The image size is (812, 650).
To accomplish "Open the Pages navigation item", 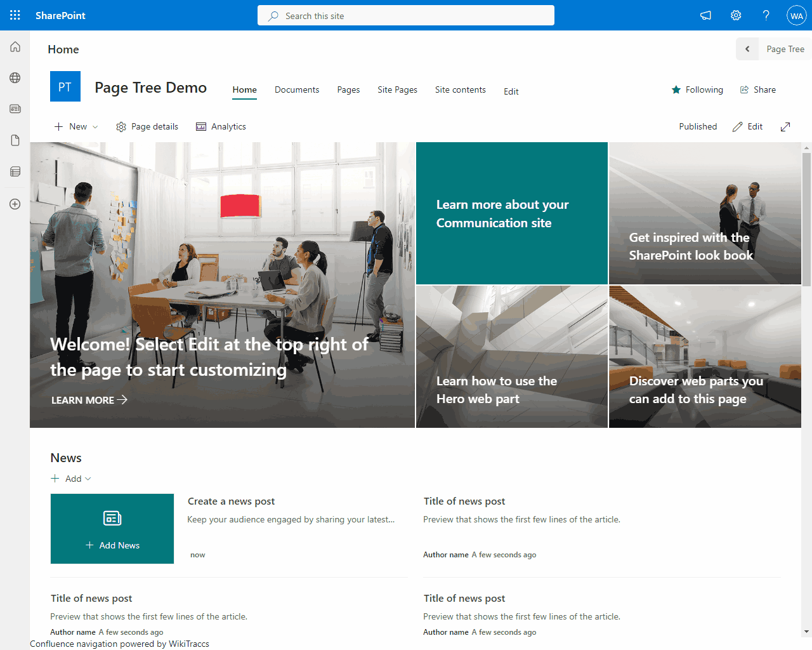I will (x=348, y=90).
